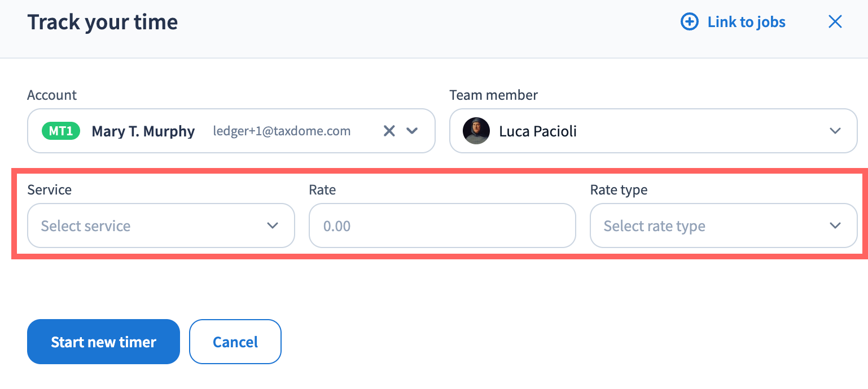This screenshot has width=868, height=389.
Task: Clear the selected Mary T. Murphy account
Action: (x=389, y=131)
